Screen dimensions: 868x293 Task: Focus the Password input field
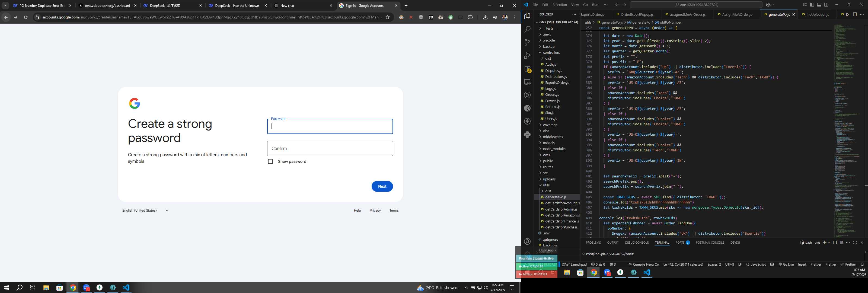[x=330, y=126]
